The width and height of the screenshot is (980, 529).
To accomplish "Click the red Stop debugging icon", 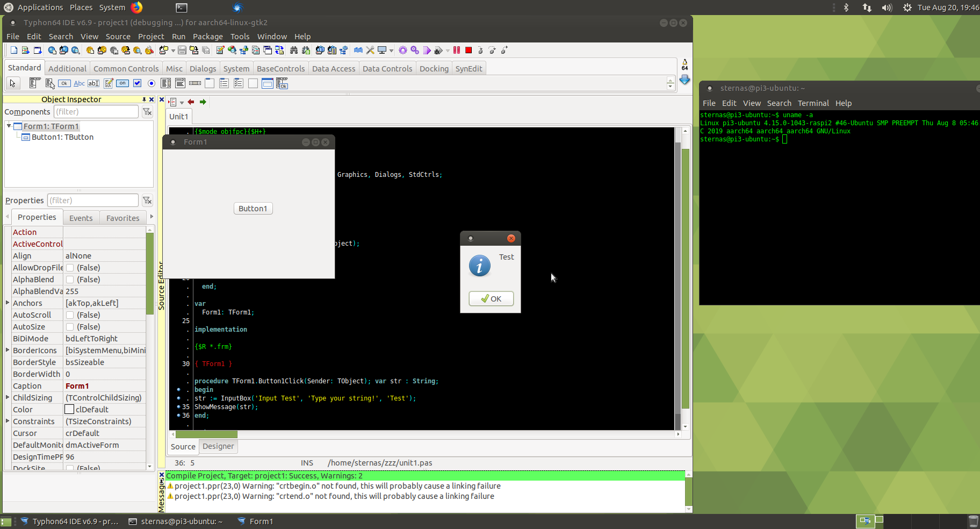I will 469,50.
